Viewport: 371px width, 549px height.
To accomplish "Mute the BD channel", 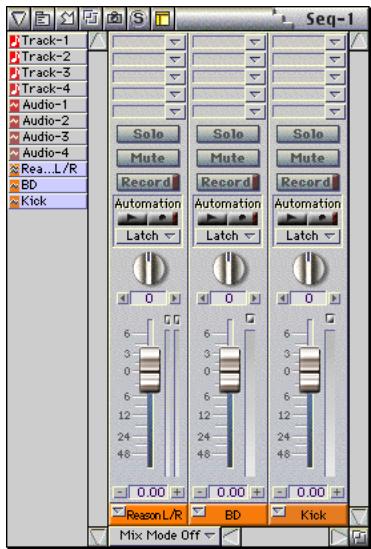I will (228, 158).
